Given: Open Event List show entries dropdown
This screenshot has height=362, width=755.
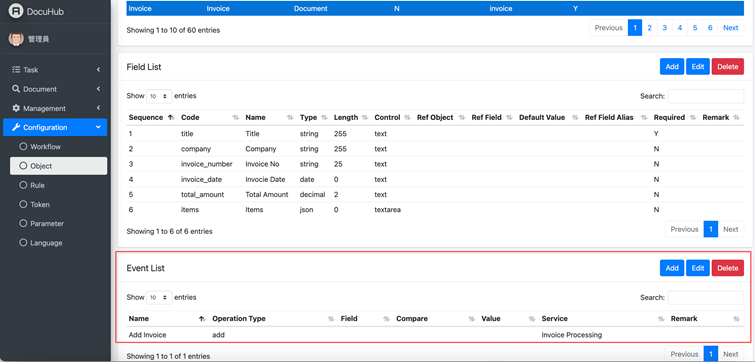Looking at the screenshot, I should pyautogui.click(x=159, y=297).
